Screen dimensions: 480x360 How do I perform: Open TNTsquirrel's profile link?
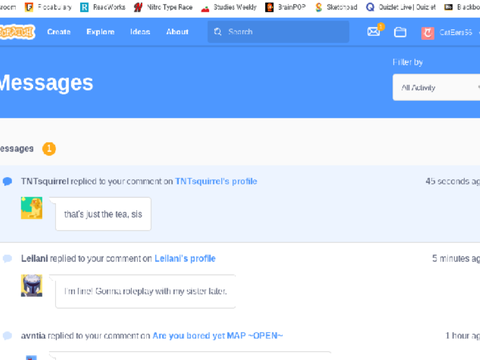[216, 181]
